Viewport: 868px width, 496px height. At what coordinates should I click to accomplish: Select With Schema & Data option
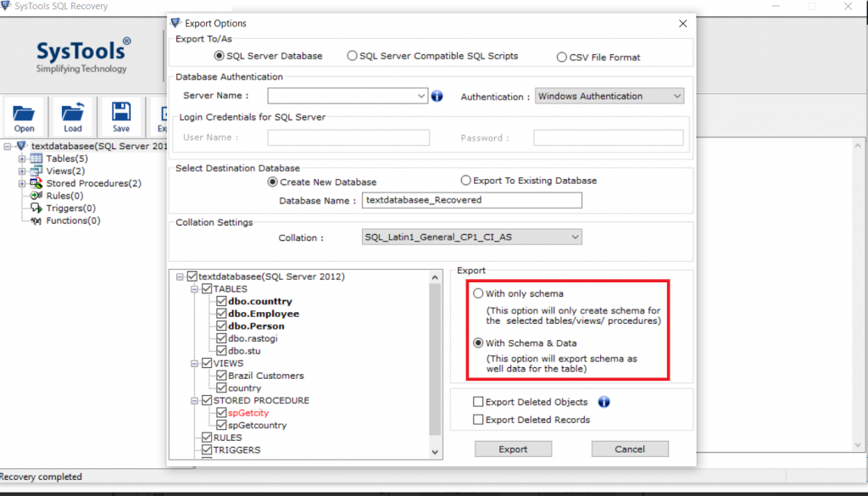click(478, 343)
